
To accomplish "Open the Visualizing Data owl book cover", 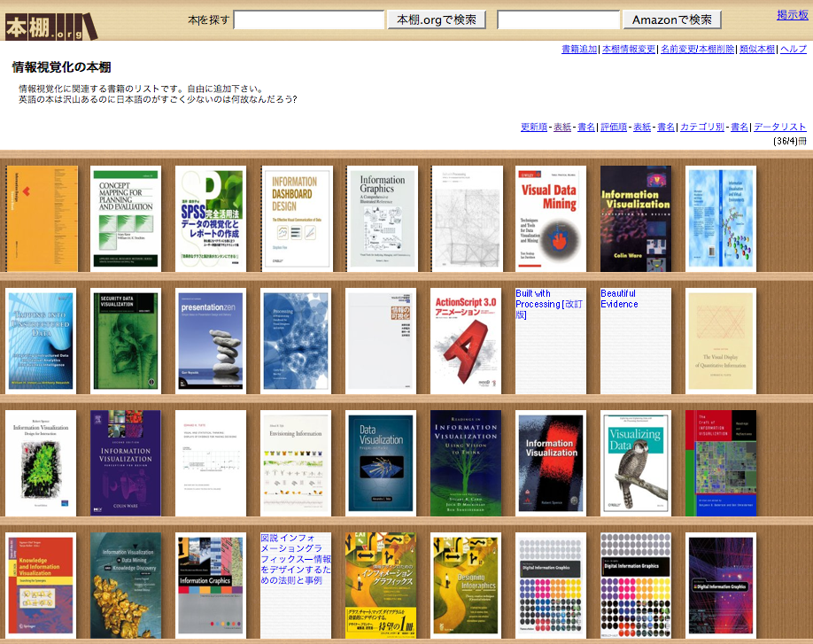I will point(636,463).
